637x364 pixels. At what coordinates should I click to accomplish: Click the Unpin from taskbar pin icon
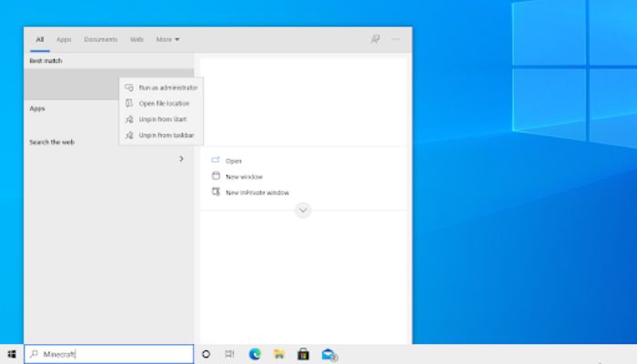point(129,136)
